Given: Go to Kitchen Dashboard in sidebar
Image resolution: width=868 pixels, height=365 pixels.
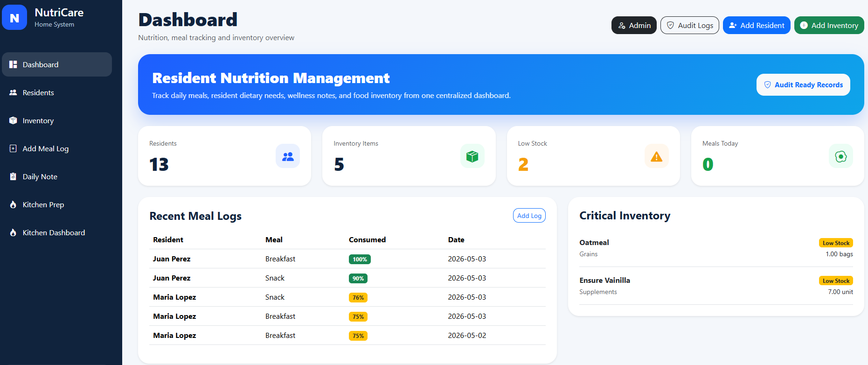Looking at the screenshot, I should click(x=57, y=232).
